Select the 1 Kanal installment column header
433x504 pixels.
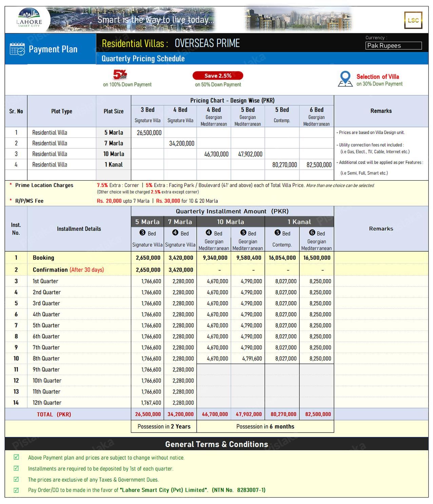point(299,222)
